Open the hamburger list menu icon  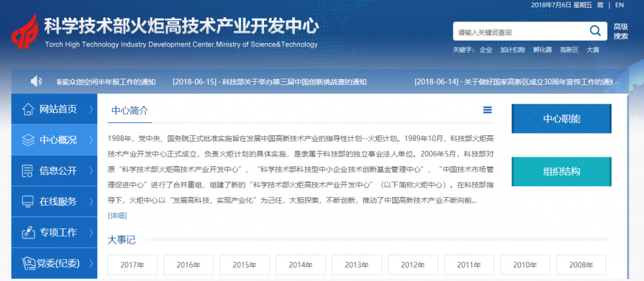coord(488,110)
